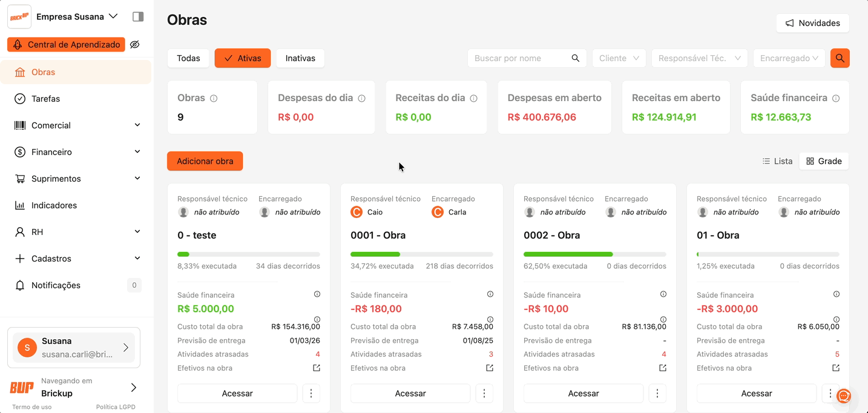The width and height of the screenshot is (868, 413).
Task: Open the Efetivos na obra link icon for 0001 - Obra
Action: click(x=489, y=368)
